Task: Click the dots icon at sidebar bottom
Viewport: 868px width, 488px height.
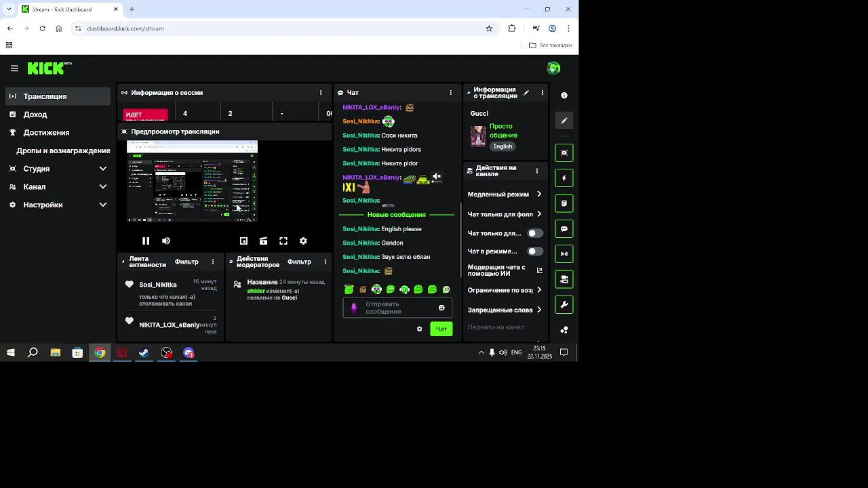Action: [564, 330]
